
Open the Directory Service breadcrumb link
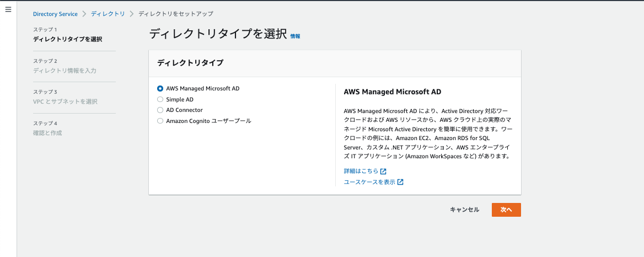(55, 14)
